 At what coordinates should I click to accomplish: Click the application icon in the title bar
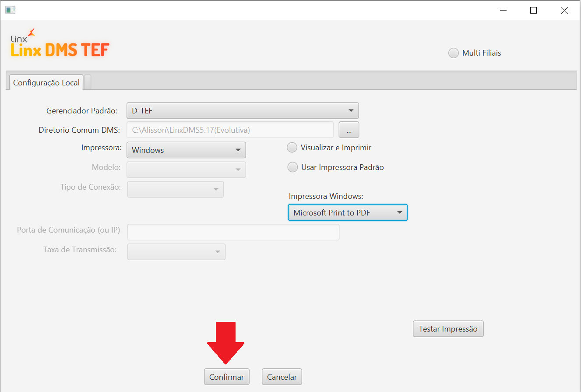coord(10,10)
